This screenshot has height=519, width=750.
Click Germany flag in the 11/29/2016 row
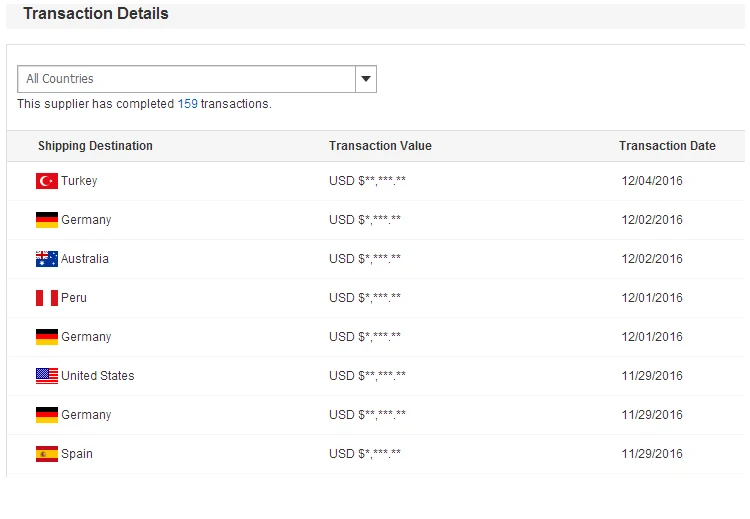point(47,415)
